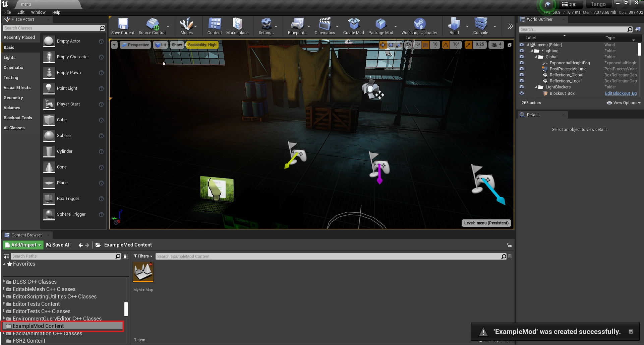The image size is (644, 345).
Task: Open View Options in World Outliner
Action: [x=624, y=103]
